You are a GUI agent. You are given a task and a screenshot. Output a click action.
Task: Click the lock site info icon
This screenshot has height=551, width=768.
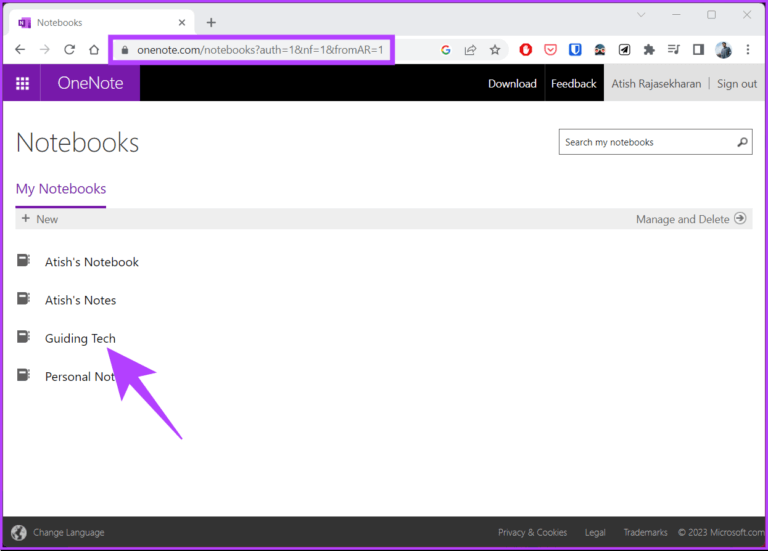[x=125, y=50]
